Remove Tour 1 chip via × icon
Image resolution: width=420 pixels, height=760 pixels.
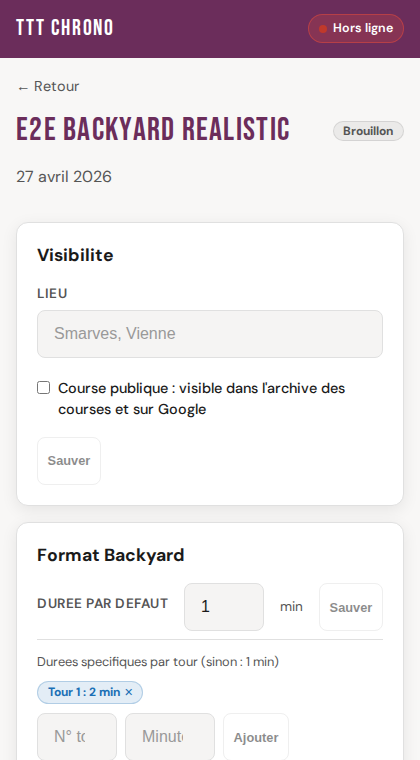point(128,692)
